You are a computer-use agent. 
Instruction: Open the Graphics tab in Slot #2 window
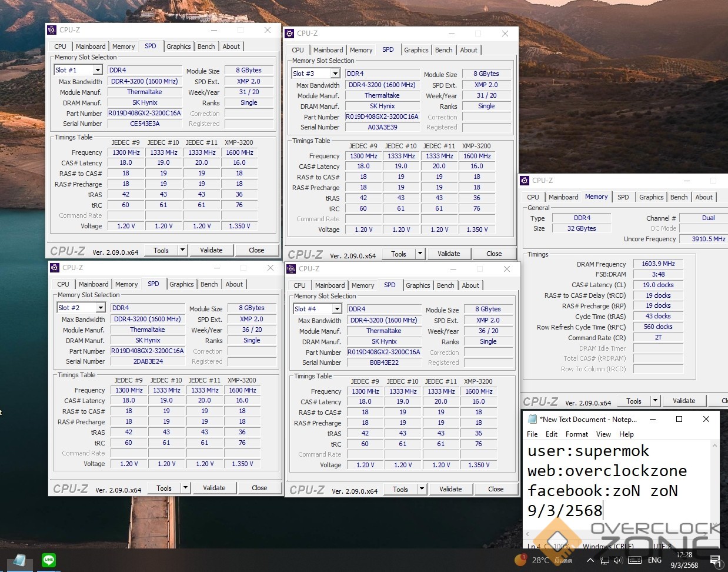click(x=182, y=284)
